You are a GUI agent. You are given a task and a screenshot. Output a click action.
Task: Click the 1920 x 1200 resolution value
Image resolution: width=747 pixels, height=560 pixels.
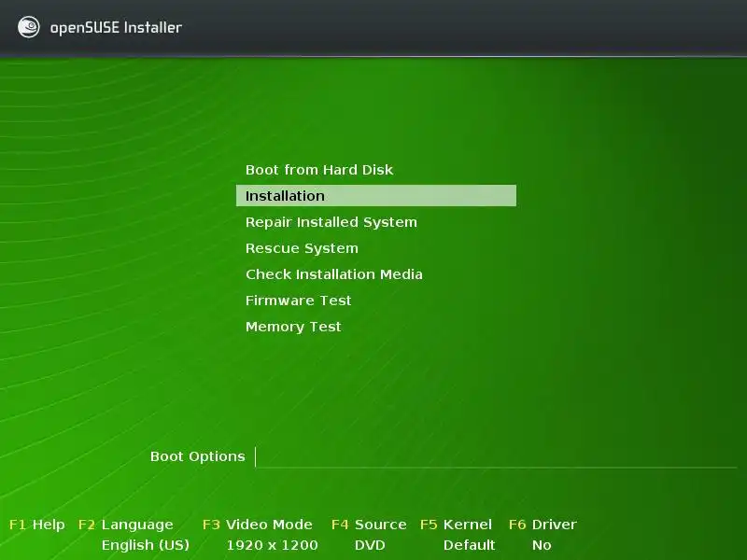pos(272,545)
